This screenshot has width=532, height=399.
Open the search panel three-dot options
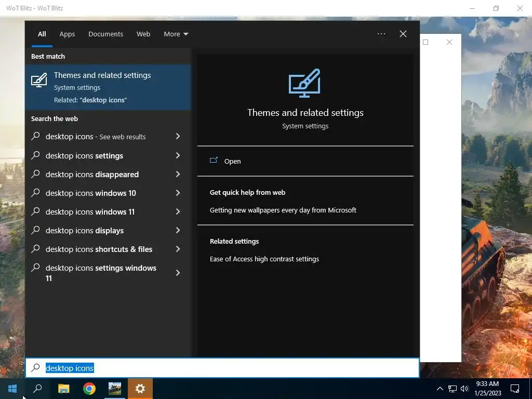[x=381, y=34]
